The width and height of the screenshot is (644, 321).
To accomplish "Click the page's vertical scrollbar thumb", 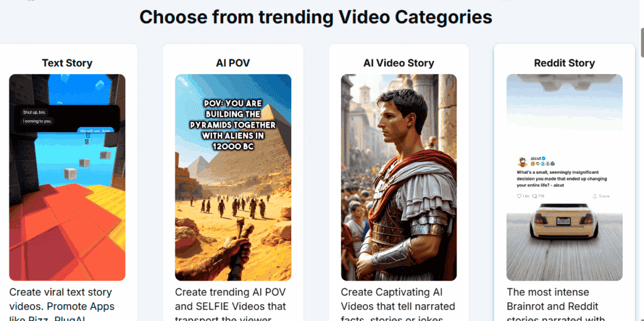I will pyautogui.click(x=641, y=43).
